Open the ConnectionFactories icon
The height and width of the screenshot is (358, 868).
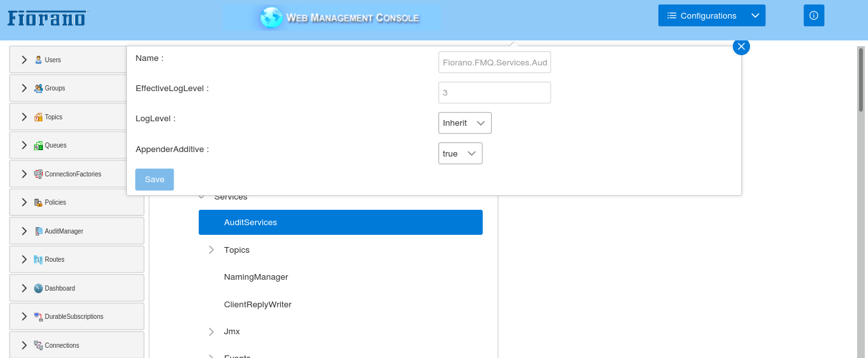point(38,174)
